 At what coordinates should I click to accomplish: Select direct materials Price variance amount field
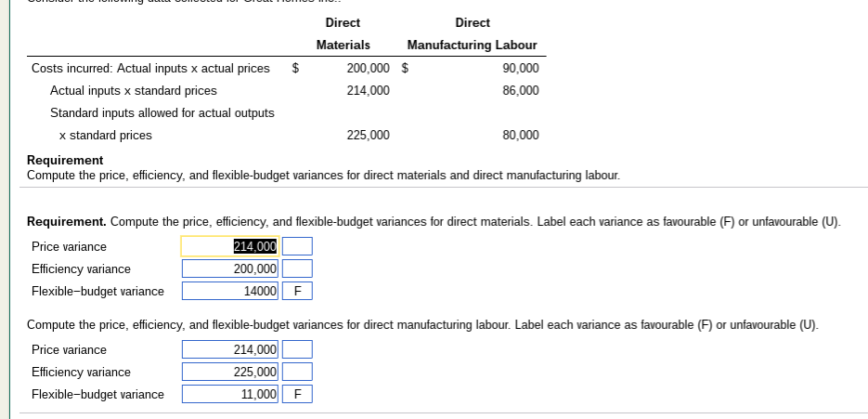tap(229, 246)
